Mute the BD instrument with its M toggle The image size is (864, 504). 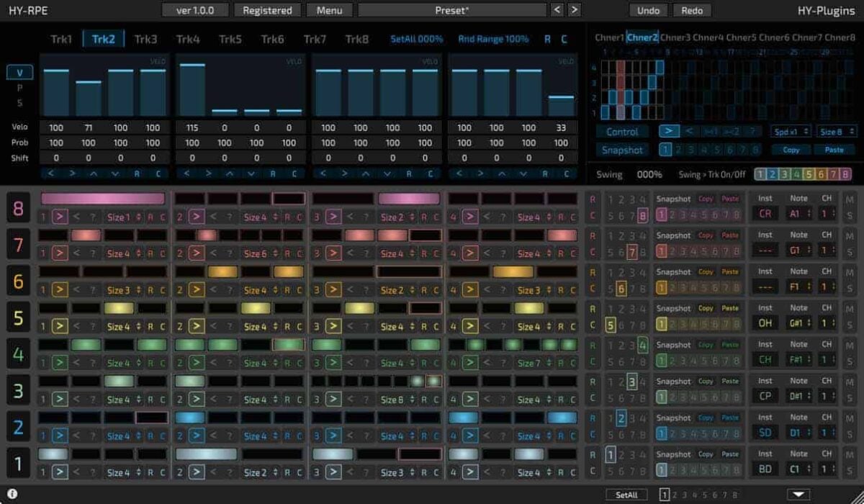(x=852, y=453)
